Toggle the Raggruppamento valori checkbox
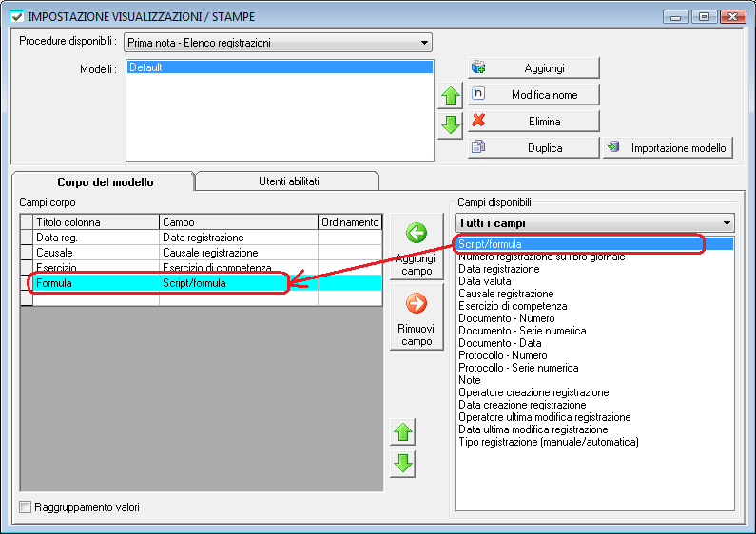The height and width of the screenshot is (534, 756). tap(25, 507)
